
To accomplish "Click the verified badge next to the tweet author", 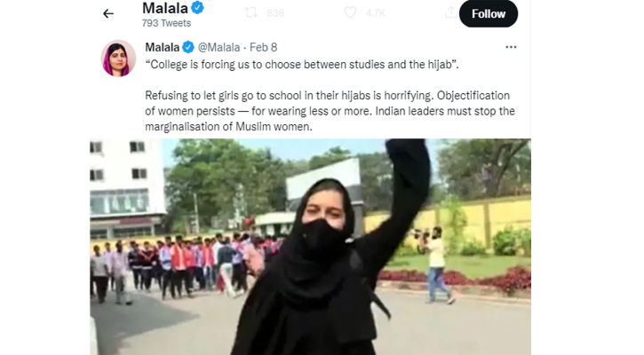I will click(188, 47).
